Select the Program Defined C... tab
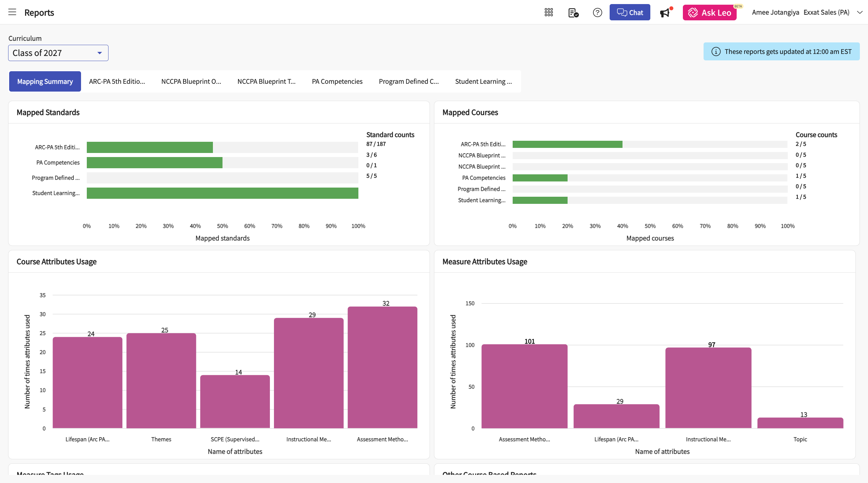 click(409, 81)
